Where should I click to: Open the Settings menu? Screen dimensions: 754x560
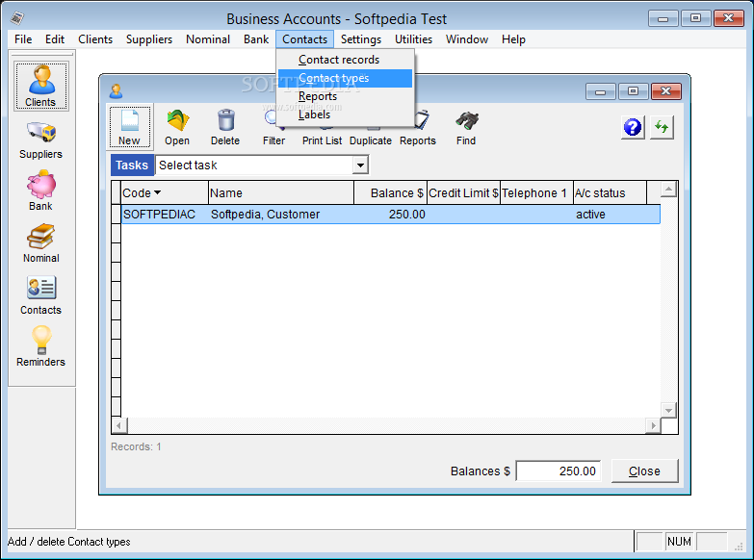pos(361,39)
